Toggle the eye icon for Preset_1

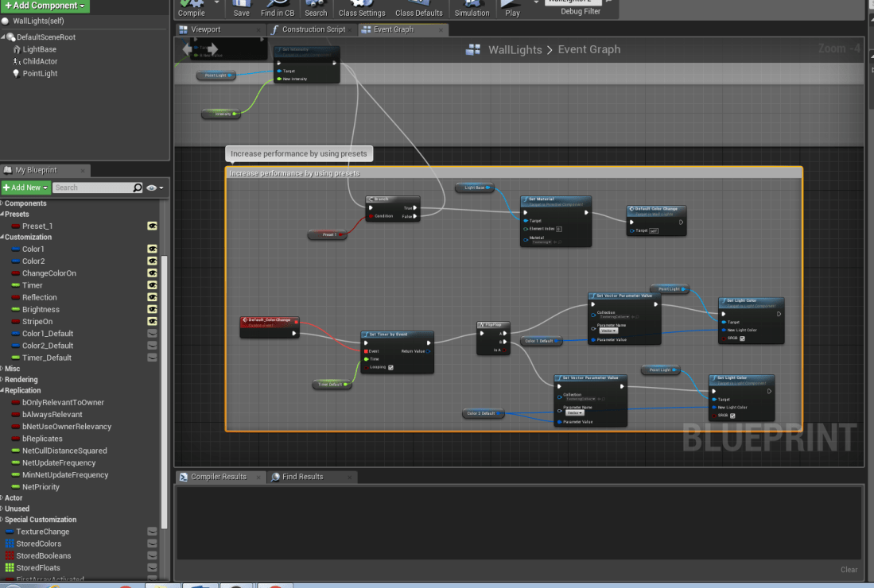coord(152,226)
